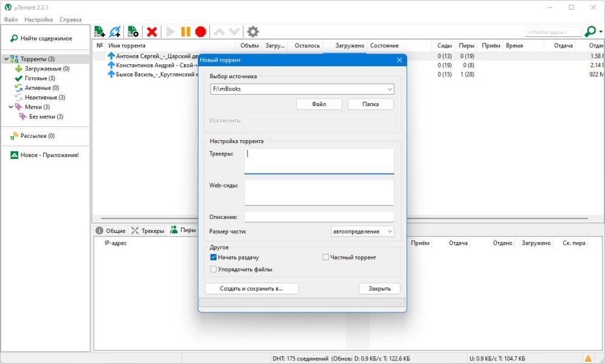Check the Упорядочить файлы checkbox
This screenshot has width=605, height=364.
214,269
